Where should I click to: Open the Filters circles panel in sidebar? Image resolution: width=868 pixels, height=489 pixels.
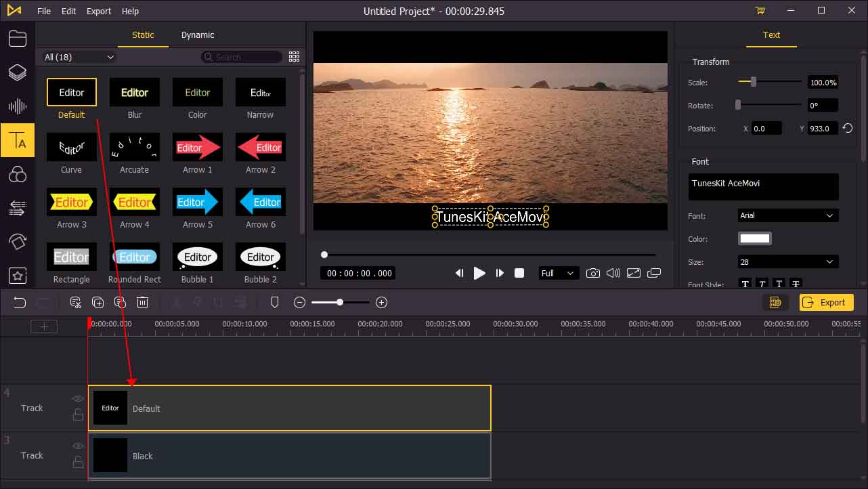[18, 175]
